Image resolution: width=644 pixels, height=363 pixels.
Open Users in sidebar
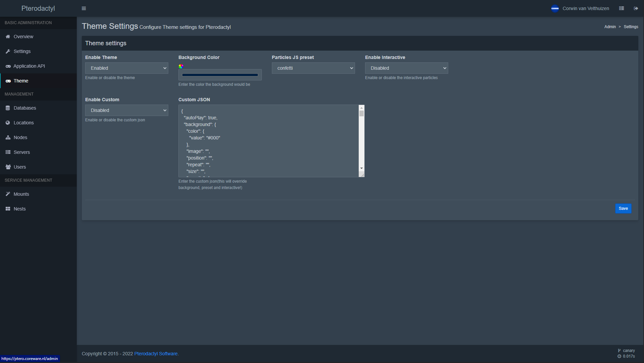tap(38, 167)
